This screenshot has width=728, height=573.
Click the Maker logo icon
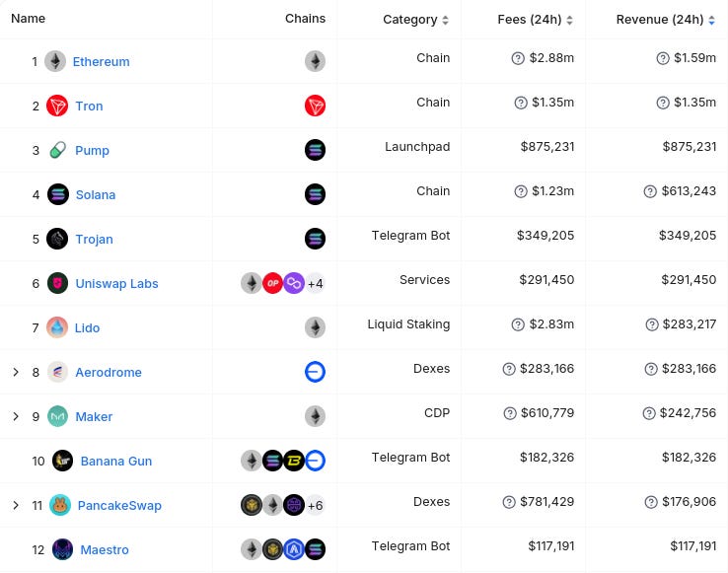57,416
